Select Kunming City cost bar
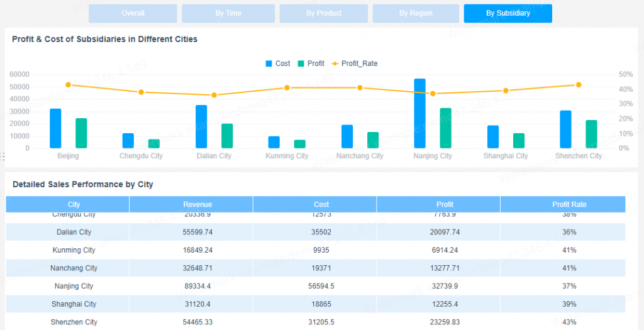The image size is (644, 330). coord(274,143)
